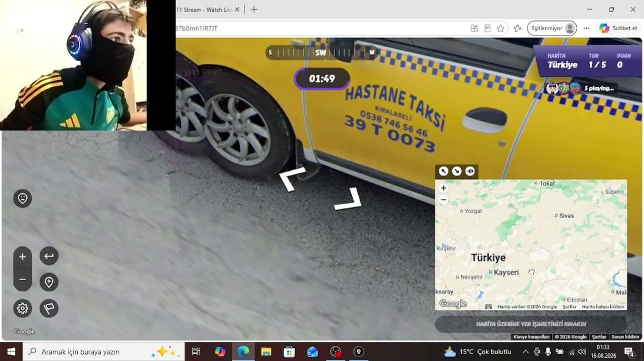Add this page to favorites with the star
The image size is (644, 361).
click(x=501, y=28)
